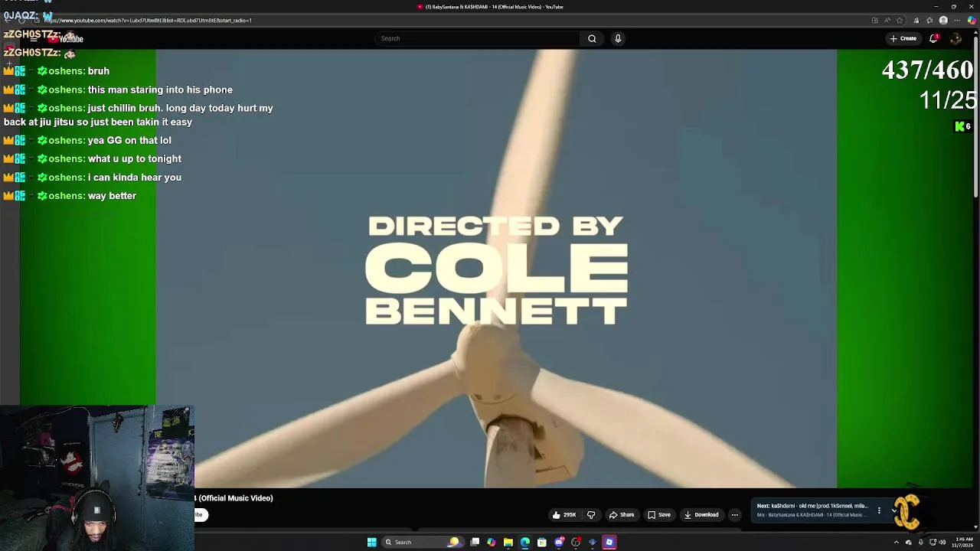Open Copilot app in taskbar

point(492,542)
